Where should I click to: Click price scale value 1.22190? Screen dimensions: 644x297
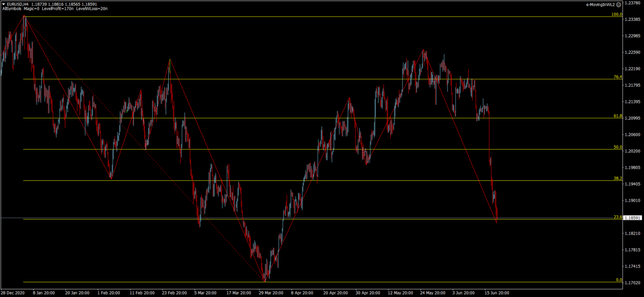(x=633, y=69)
